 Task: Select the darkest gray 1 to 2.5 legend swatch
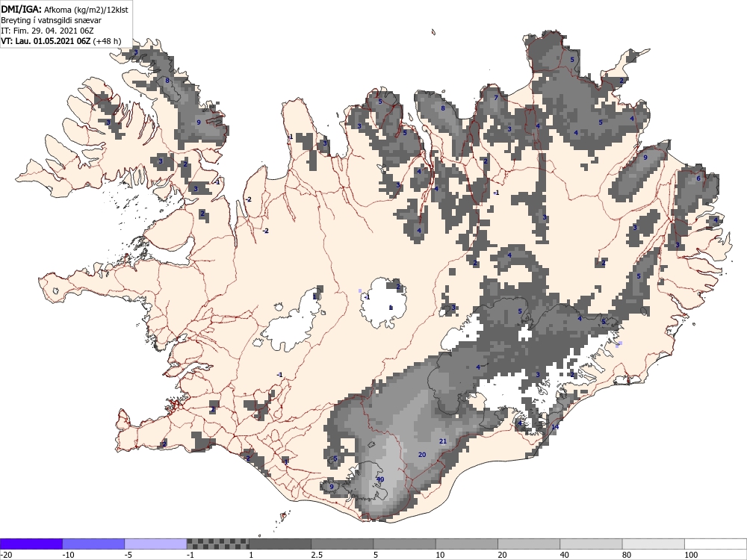pyautogui.click(x=280, y=544)
